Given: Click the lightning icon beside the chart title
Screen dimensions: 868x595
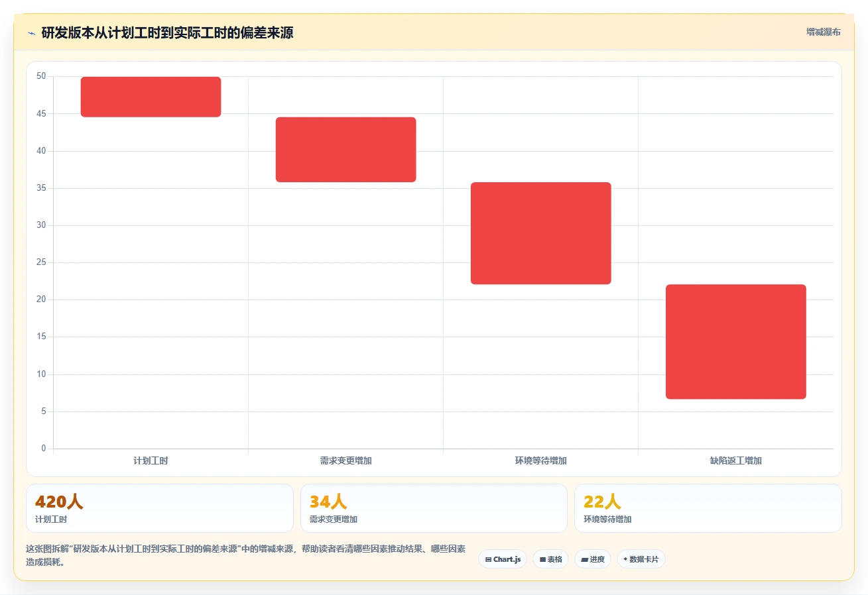Looking at the screenshot, I should point(31,33).
